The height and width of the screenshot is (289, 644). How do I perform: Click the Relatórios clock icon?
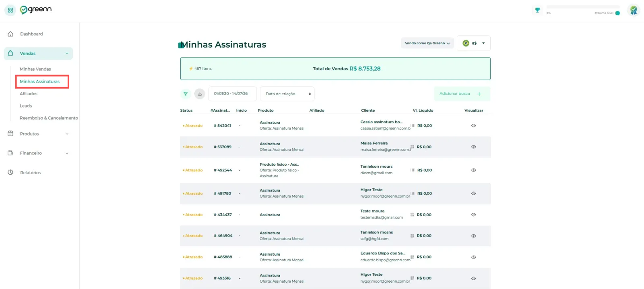coord(10,173)
